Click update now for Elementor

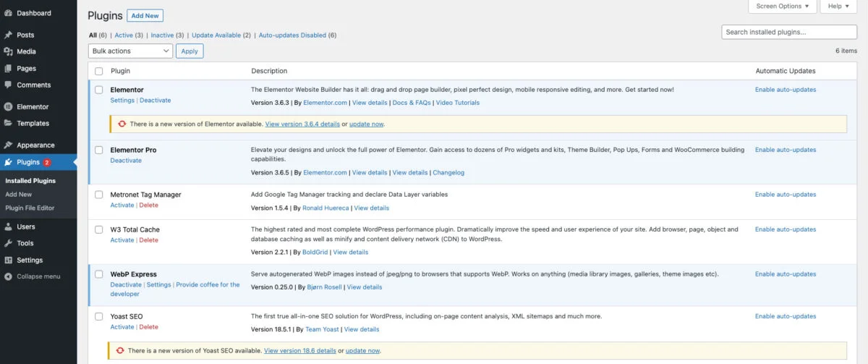(x=366, y=124)
